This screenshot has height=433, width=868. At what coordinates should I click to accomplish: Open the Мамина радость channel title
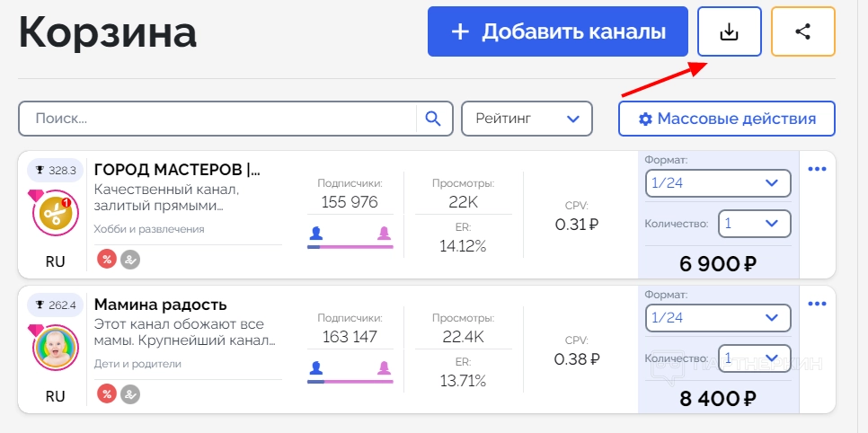(160, 305)
